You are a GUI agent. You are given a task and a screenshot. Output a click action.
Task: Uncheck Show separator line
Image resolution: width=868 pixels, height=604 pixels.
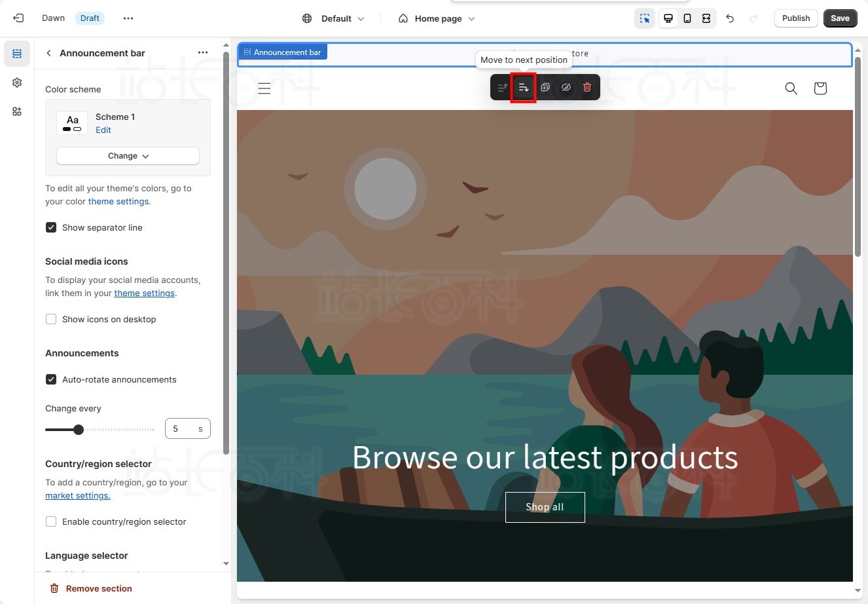[51, 227]
